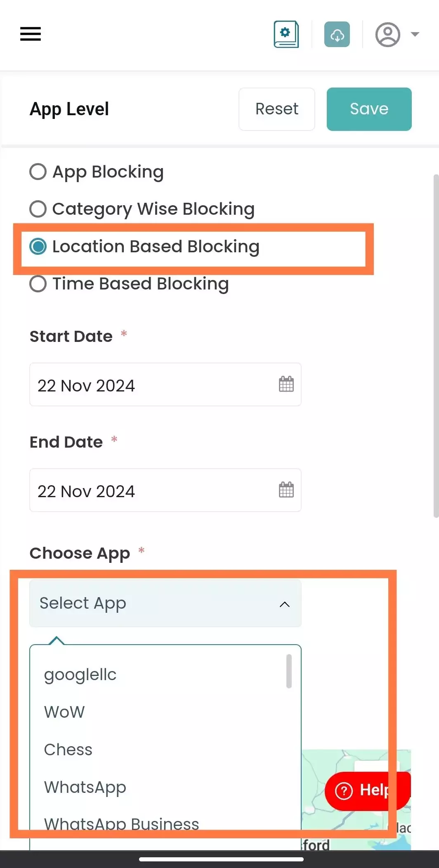
Task: Open the settings guide book icon
Action: coord(286,34)
